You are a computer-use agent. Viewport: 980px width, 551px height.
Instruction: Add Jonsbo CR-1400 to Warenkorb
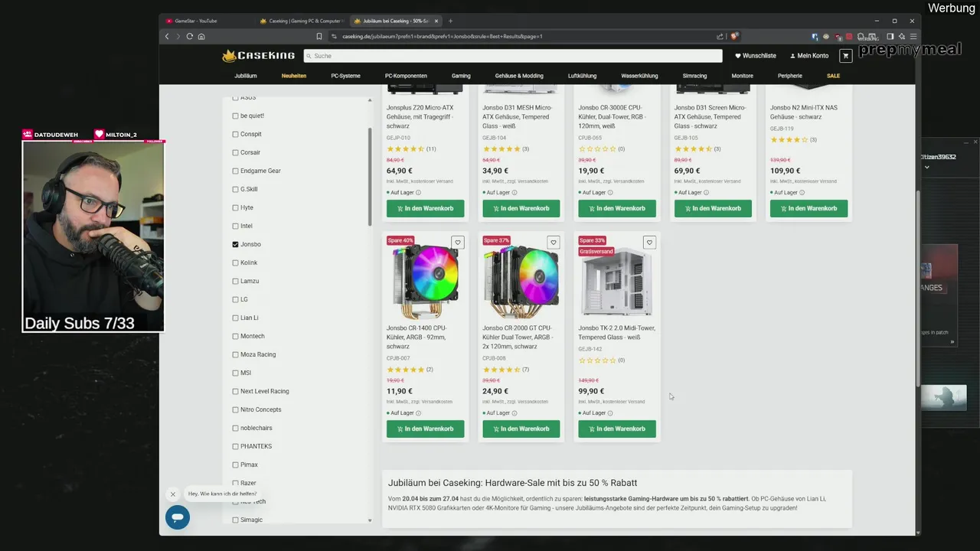pos(425,429)
